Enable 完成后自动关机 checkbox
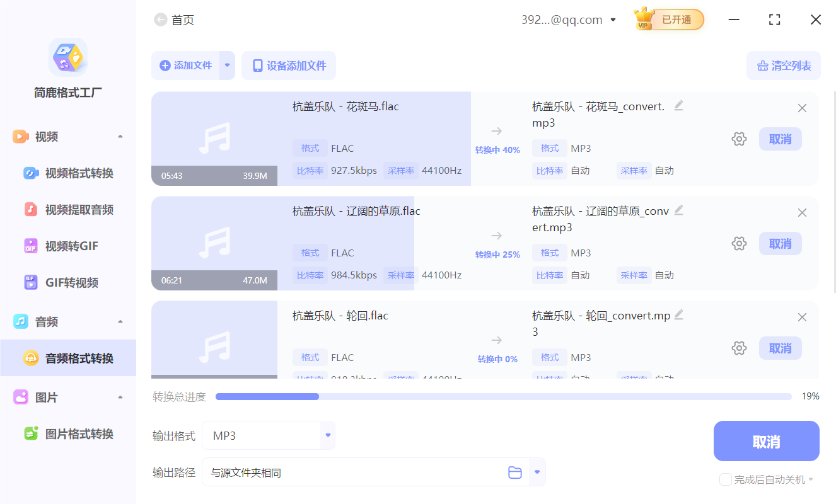 coord(725,479)
